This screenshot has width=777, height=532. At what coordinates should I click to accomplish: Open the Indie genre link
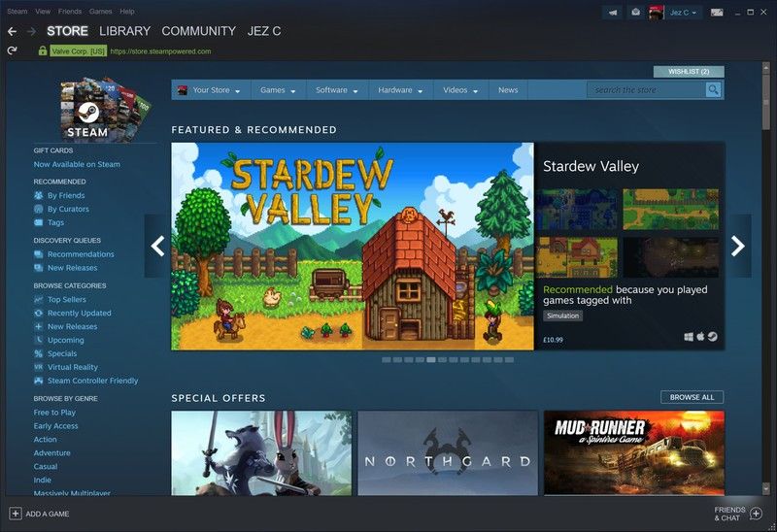[x=43, y=480]
